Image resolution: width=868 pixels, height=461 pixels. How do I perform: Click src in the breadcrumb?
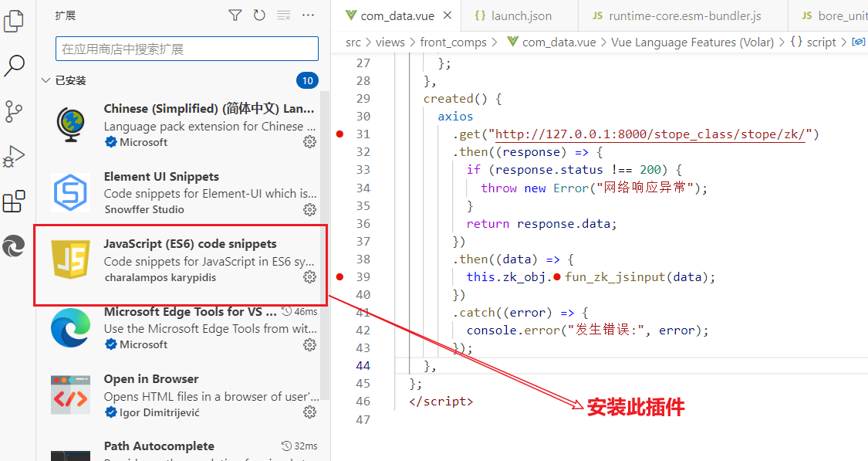coord(353,42)
